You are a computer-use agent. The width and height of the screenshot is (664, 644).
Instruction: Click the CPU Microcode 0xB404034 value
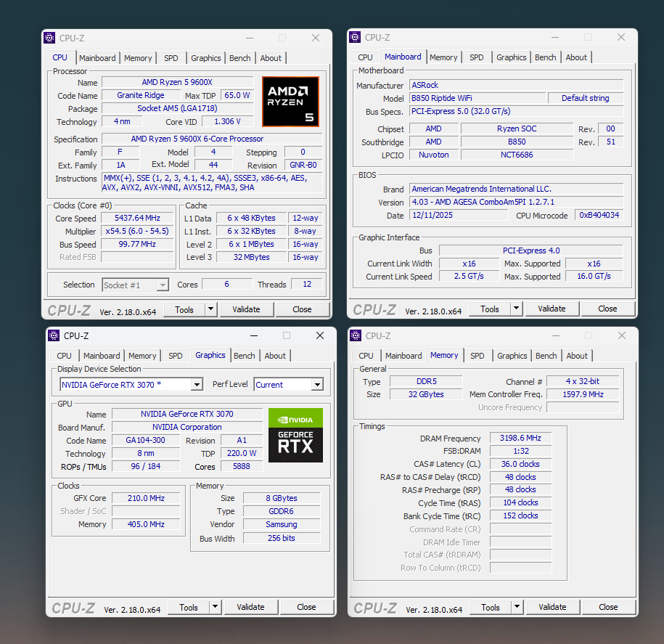(599, 215)
